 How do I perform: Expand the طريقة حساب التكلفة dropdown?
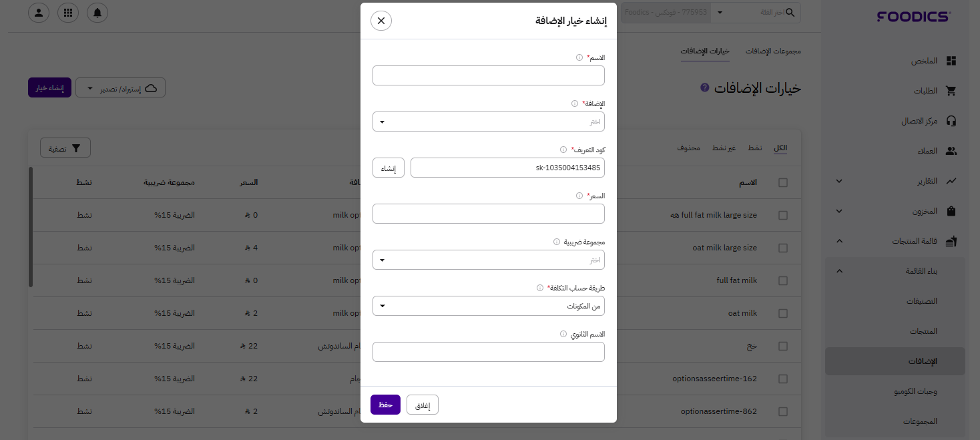coord(489,306)
